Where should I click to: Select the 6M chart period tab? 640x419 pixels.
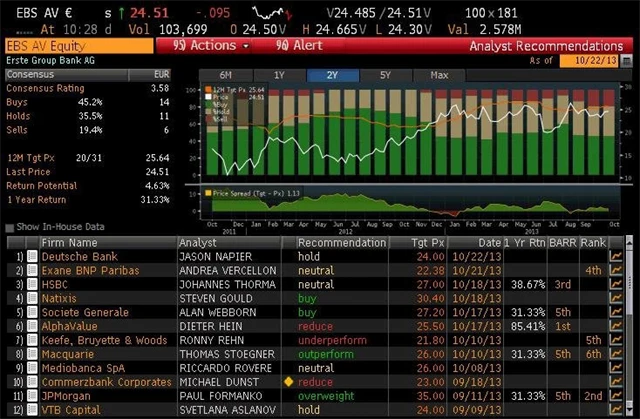click(225, 75)
